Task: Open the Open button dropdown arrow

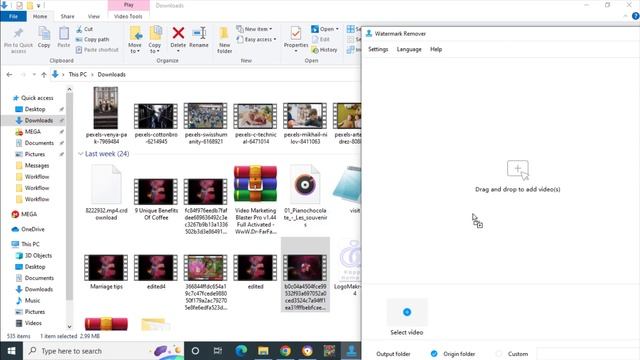Action: click(337, 29)
